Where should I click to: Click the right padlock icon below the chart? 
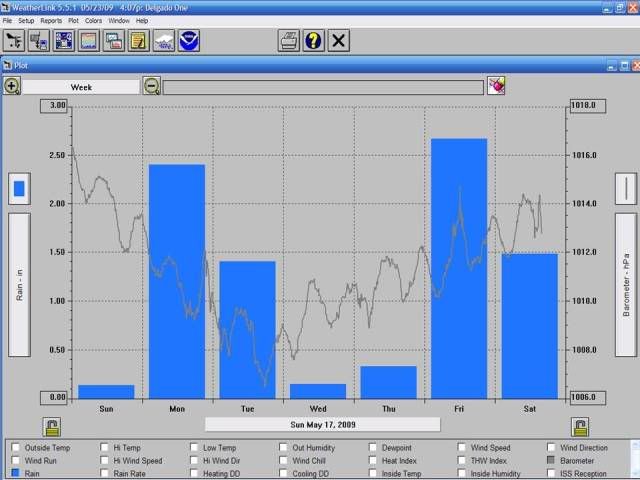(579, 427)
